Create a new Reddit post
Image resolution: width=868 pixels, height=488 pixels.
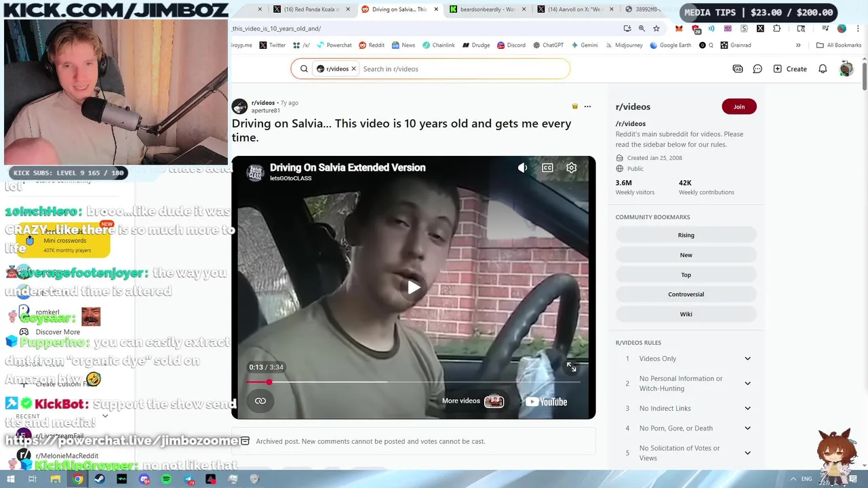tap(790, 68)
